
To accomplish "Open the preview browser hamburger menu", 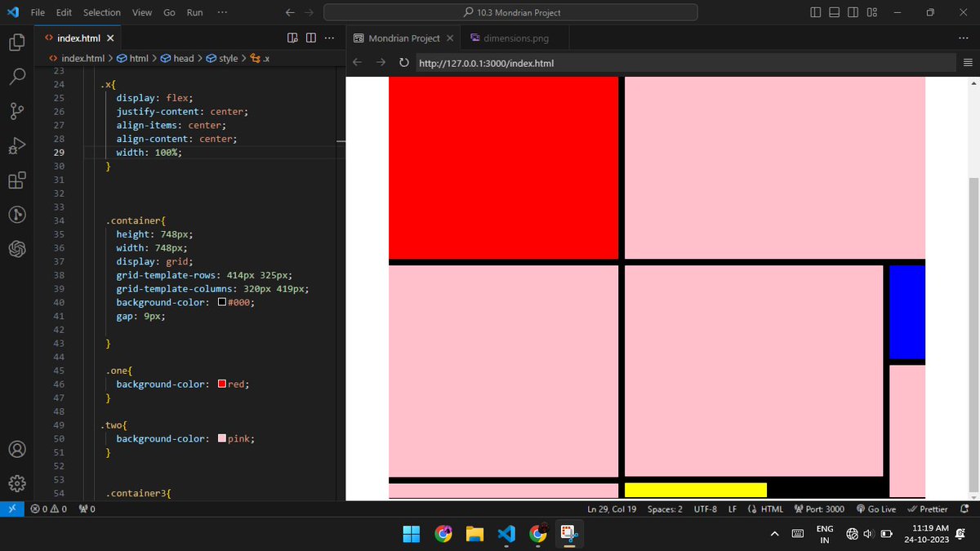I will (x=968, y=63).
